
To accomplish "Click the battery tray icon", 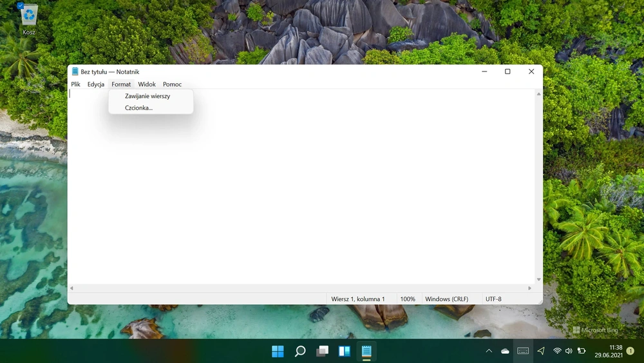I will click(582, 351).
